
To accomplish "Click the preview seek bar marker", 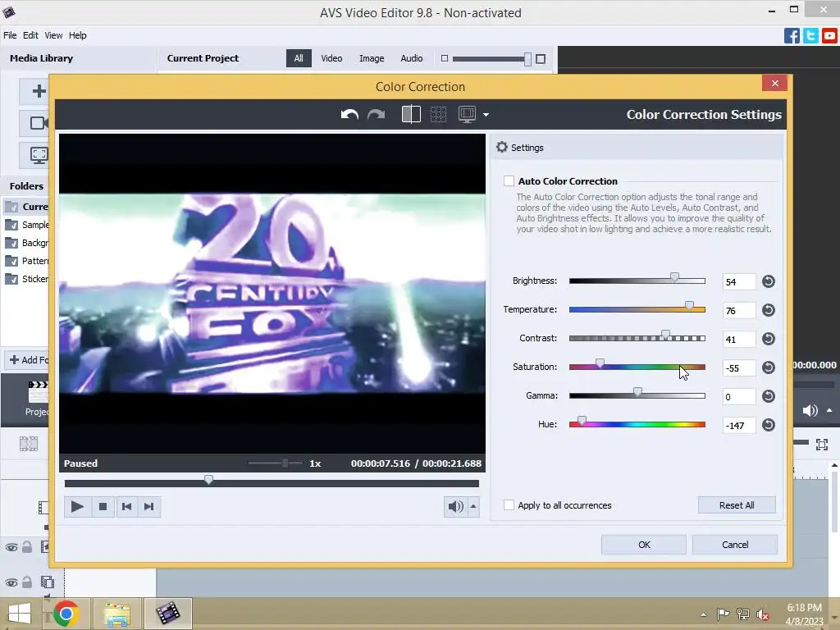I will (209, 479).
